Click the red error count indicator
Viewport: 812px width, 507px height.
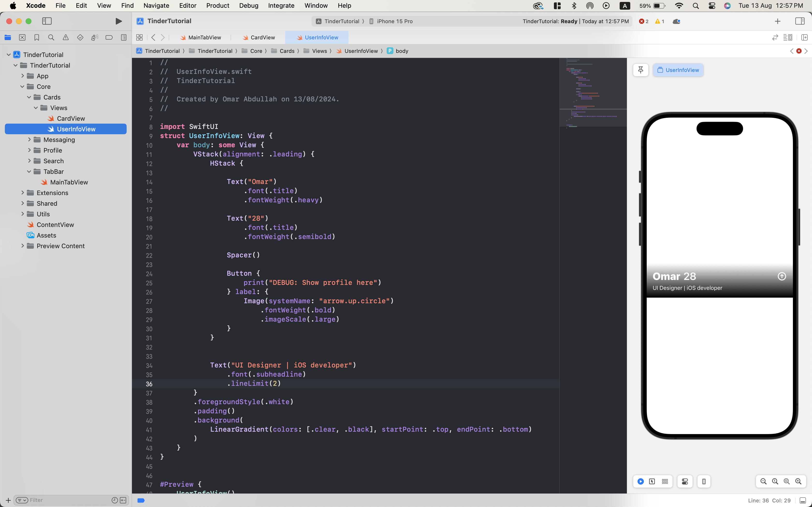pos(643,21)
